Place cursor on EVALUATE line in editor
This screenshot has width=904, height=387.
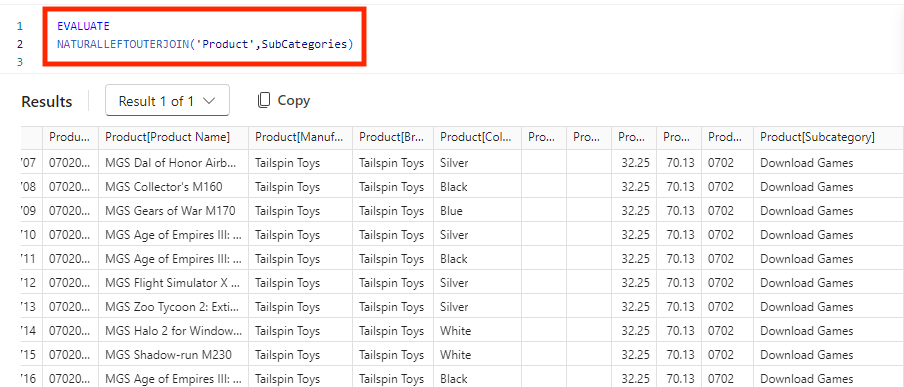[x=83, y=26]
